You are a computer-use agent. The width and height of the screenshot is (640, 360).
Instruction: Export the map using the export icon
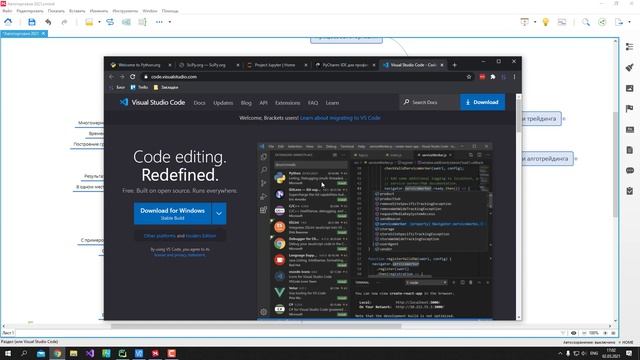619,22
